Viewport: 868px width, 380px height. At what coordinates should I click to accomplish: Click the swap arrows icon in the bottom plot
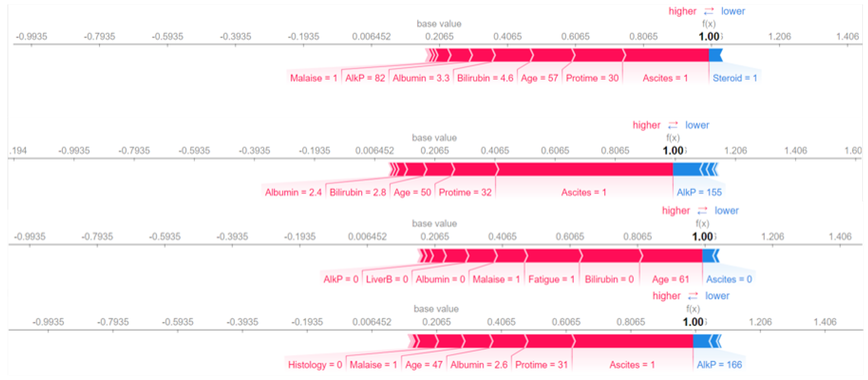point(693,296)
